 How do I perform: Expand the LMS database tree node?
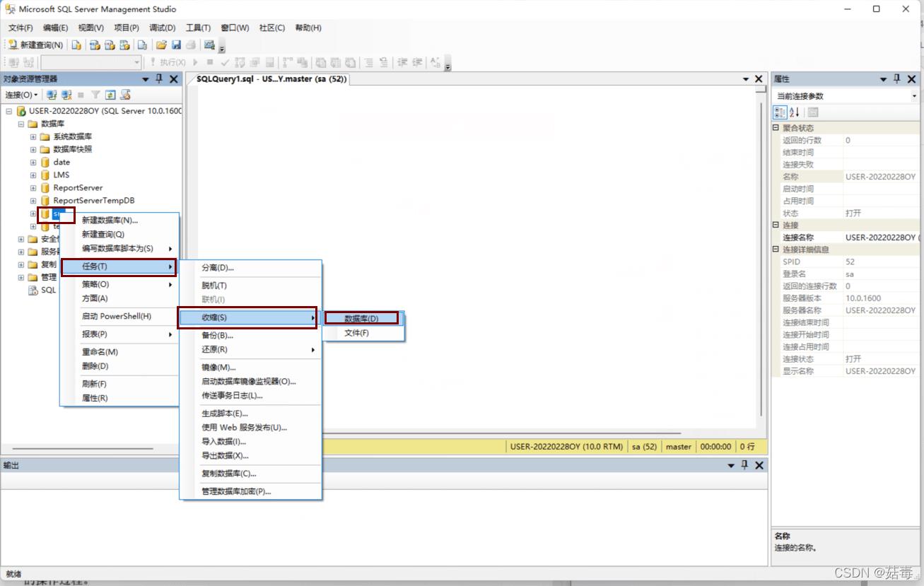coord(33,175)
